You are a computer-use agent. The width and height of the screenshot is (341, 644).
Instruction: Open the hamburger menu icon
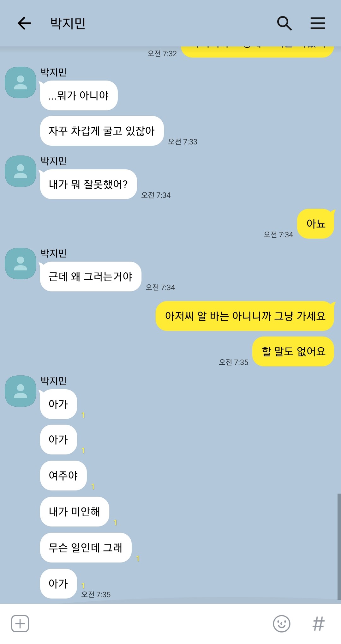click(318, 23)
